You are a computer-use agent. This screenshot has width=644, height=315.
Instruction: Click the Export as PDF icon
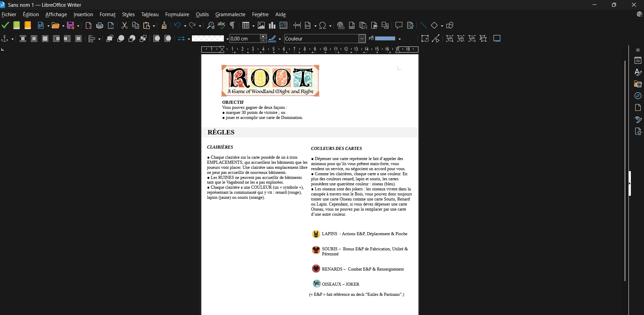point(89,26)
